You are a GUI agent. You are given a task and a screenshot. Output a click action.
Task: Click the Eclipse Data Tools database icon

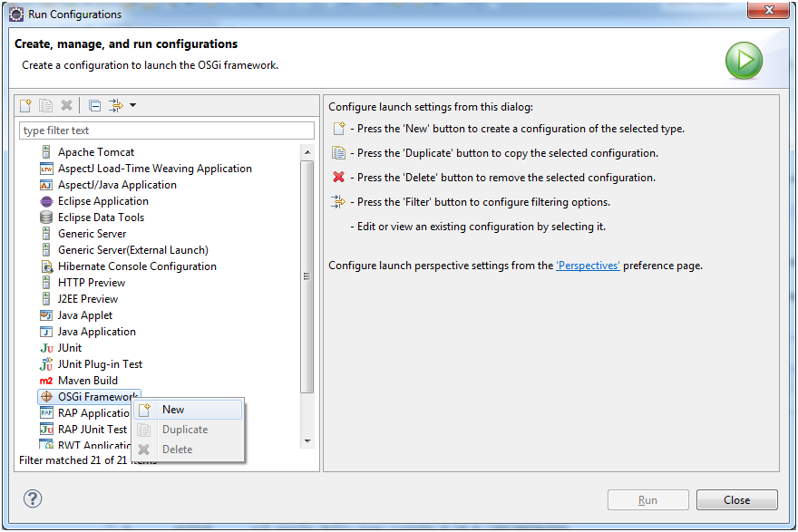tap(46, 218)
